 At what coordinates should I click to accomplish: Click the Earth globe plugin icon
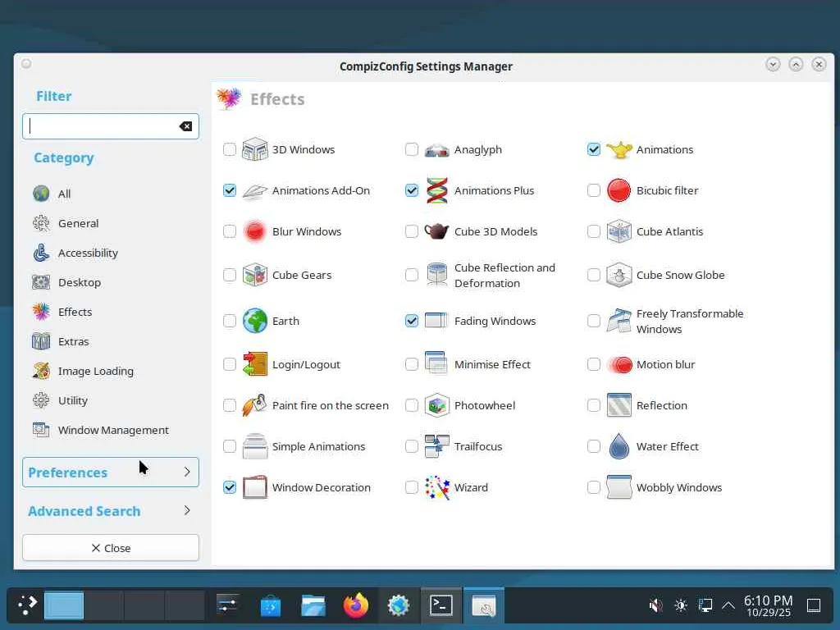coord(254,321)
